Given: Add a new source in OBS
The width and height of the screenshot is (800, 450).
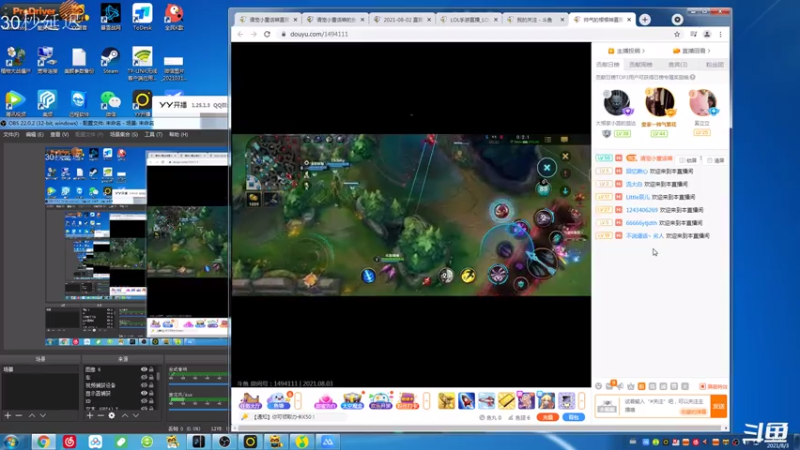Looking at the screenshot, I should [90, 416].
